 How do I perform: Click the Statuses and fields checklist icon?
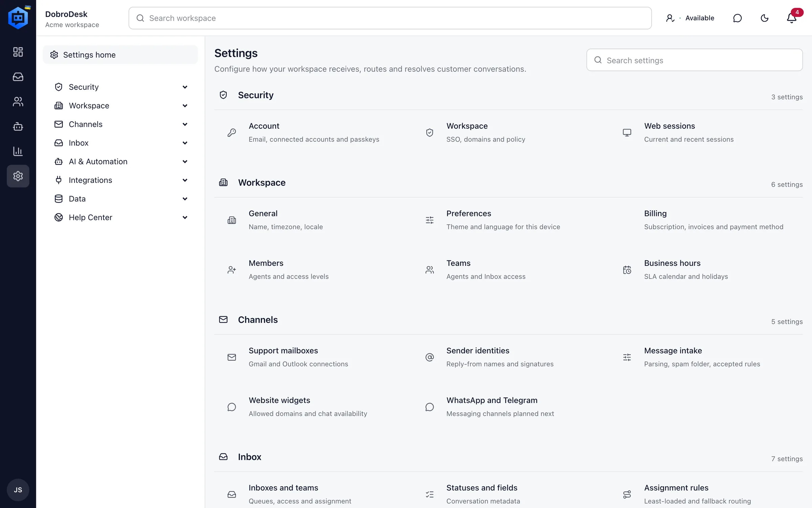click(x=429, y=494)
